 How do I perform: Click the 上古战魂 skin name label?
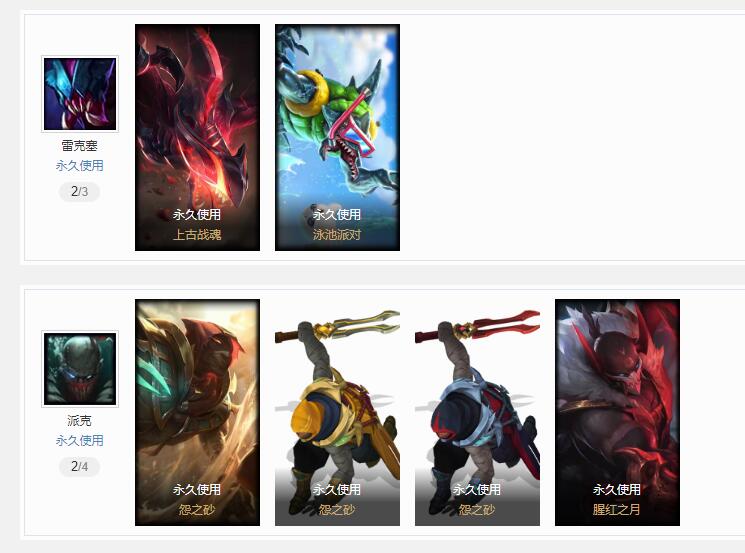[197, 235]
